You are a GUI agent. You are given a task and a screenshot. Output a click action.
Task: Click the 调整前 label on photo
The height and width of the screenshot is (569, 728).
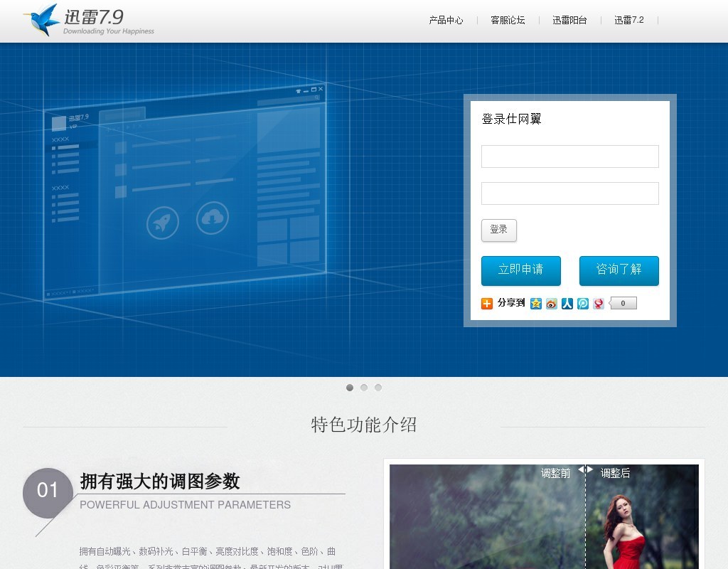[x=555, y=473]
